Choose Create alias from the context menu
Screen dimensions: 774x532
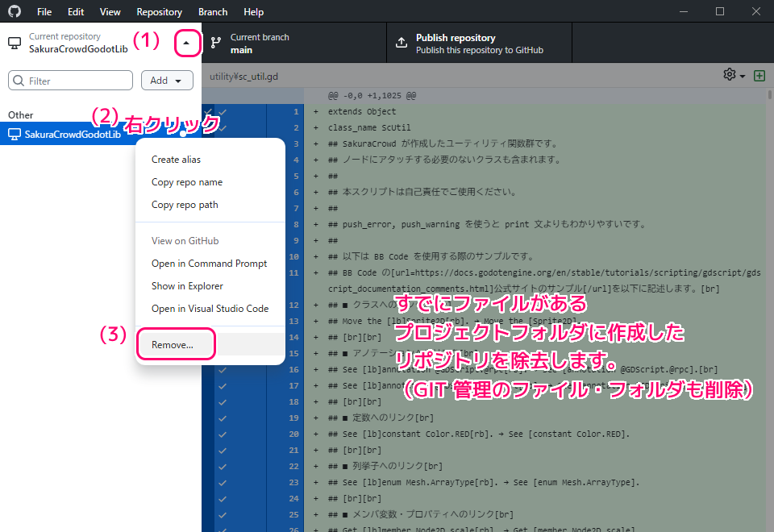click(x=210, y=160)
